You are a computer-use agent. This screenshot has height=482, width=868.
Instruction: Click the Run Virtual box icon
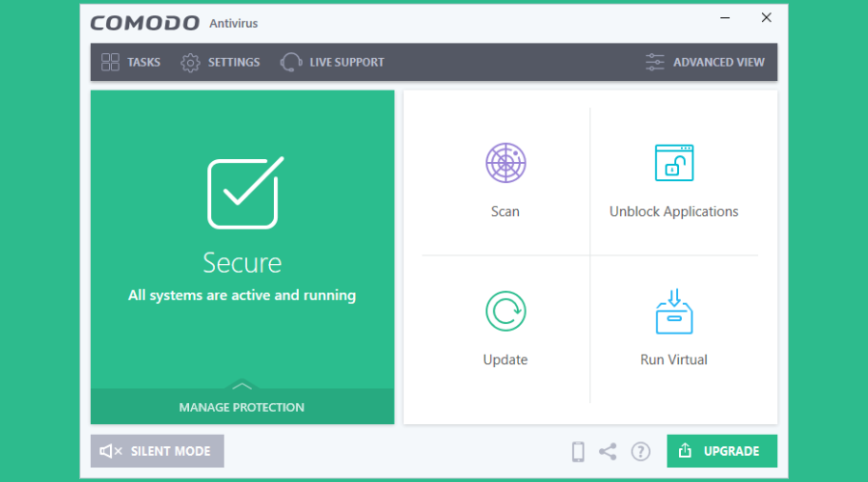click(674, 311)
